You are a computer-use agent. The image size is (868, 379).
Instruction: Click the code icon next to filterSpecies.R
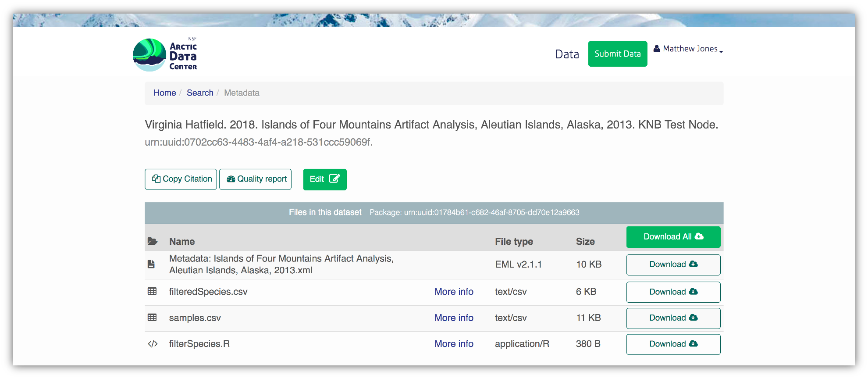[x=152, y=344]
